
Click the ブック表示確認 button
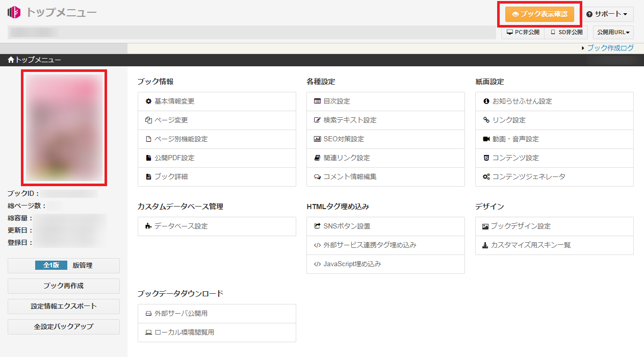[540, 14]
